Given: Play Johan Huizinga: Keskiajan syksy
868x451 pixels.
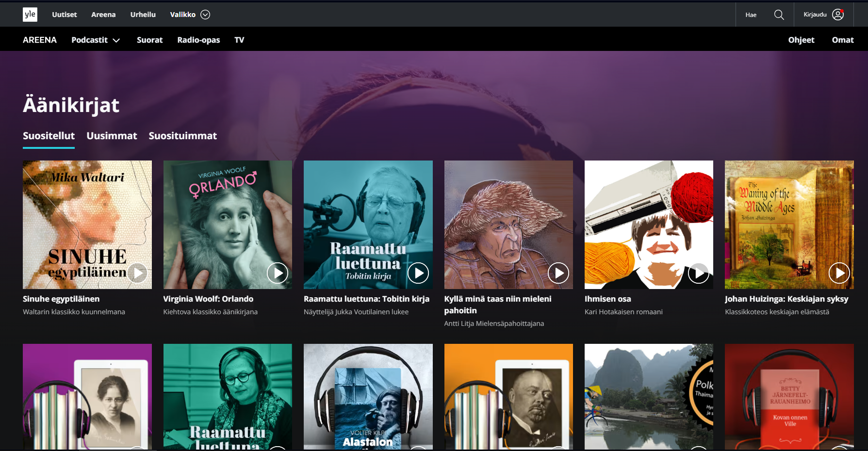Looking at the screenshot, I should tap(839, 273).
